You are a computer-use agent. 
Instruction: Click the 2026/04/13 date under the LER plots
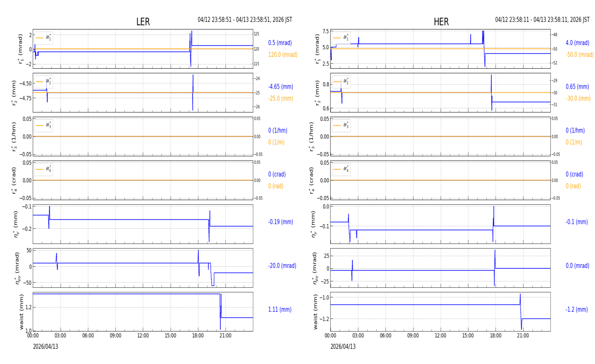coord(46,347)
